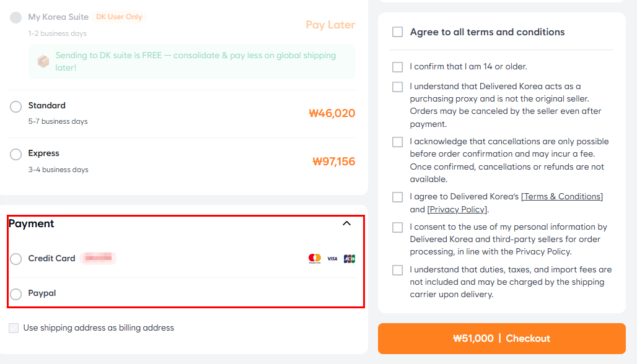
Task: Check the cancellations acknowledgement box
Action: [x=397, y=142]
